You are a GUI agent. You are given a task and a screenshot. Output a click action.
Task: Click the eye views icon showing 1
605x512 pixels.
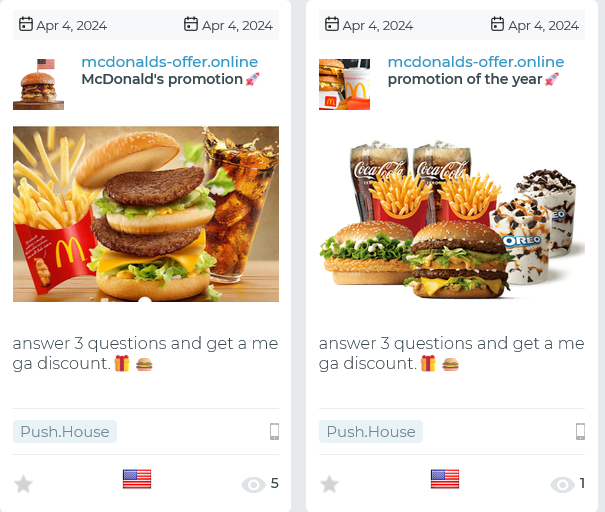coord(563,485)
